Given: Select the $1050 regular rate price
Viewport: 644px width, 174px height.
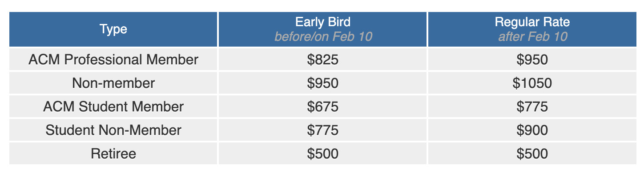Looking at the screenshot, I should [x=532, y=83].
